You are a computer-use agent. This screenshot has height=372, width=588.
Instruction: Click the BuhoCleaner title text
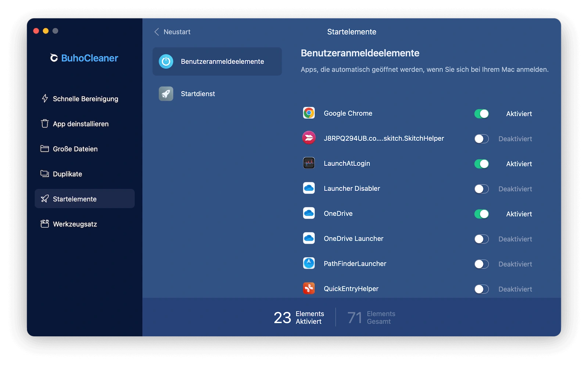pos(90,58)
